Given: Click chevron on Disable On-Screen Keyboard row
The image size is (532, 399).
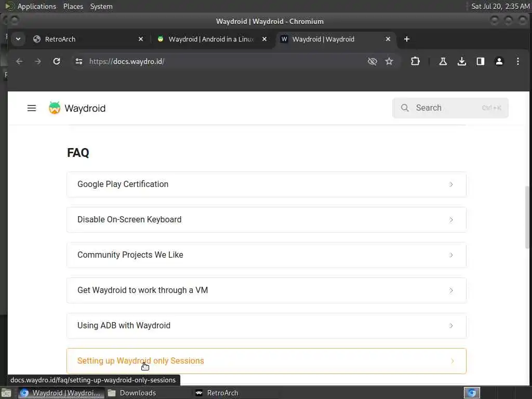Looking at the screenshot, I should tap(451, 220).
